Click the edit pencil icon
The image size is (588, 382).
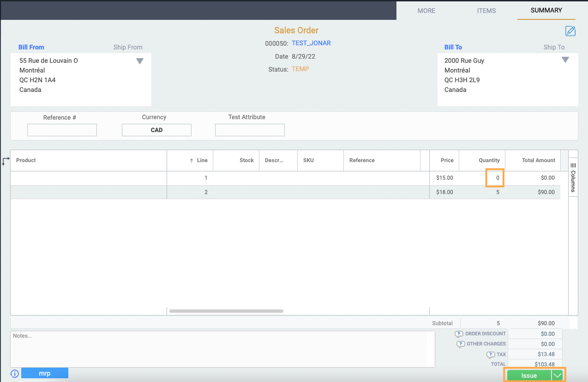tap(570, 31)
